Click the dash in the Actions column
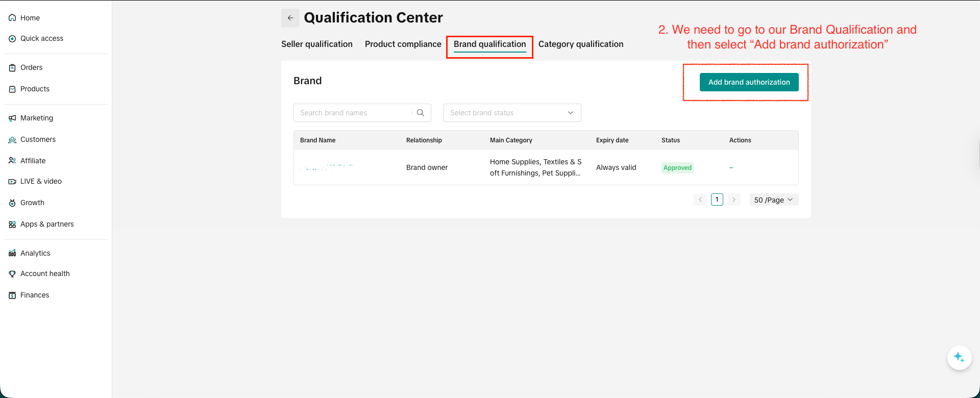 [731, 168]
